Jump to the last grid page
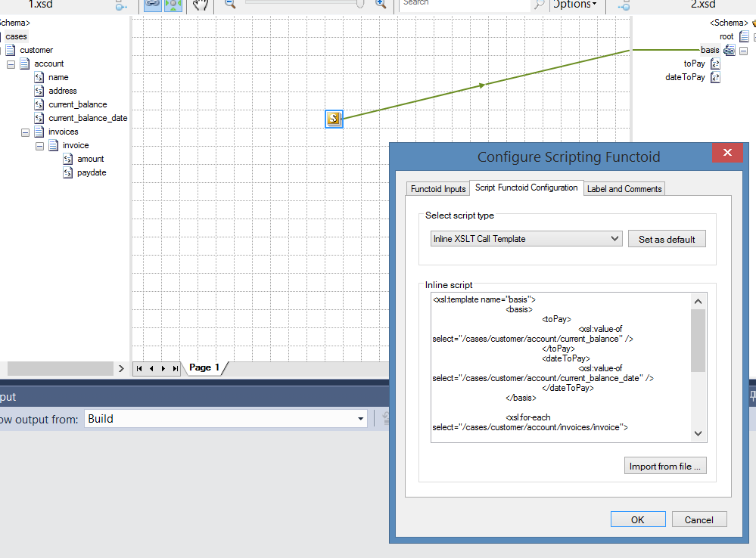756x558 pixels. (x=176, y=369)
